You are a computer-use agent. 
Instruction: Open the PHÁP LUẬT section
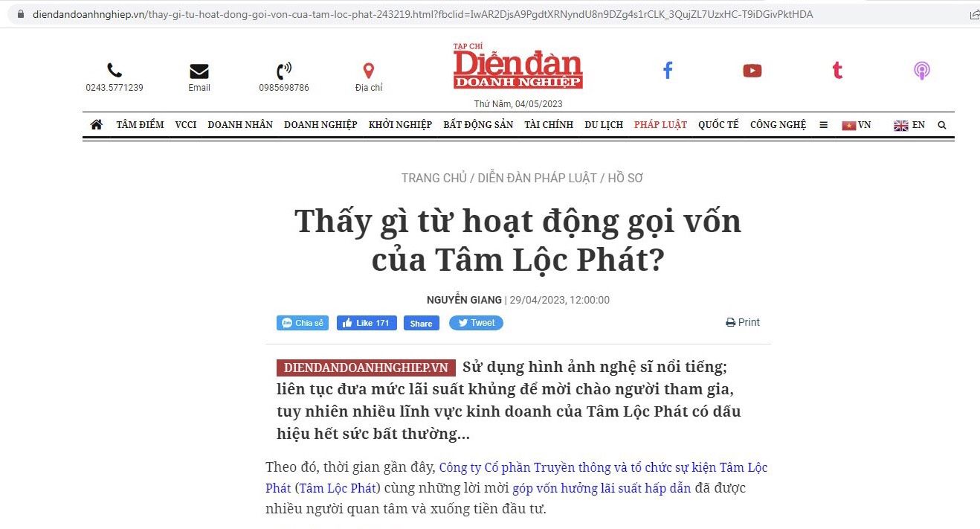point(660,125)
